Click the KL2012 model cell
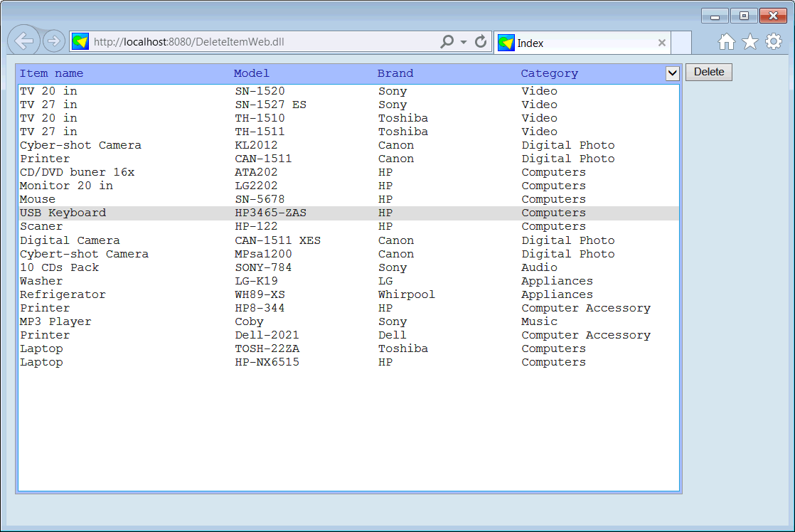This screenshot has width=795, height=532. tap(256, 146)
